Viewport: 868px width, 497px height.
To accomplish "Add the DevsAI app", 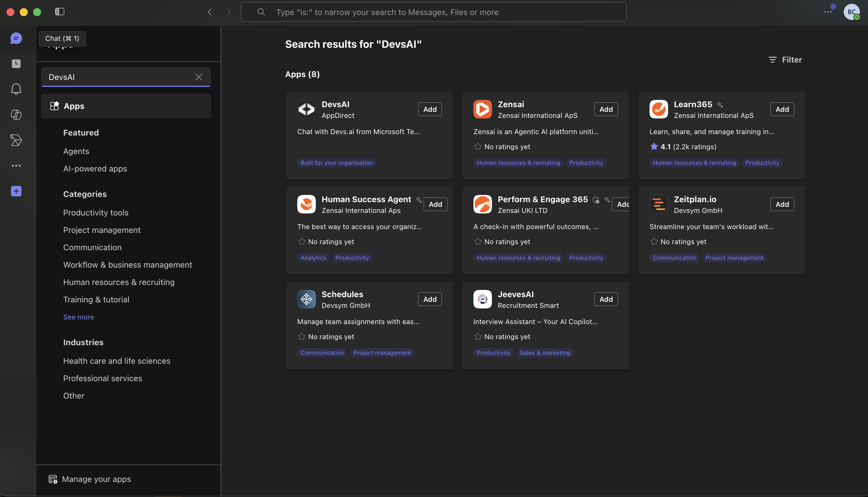I will (x=430, y=109).
